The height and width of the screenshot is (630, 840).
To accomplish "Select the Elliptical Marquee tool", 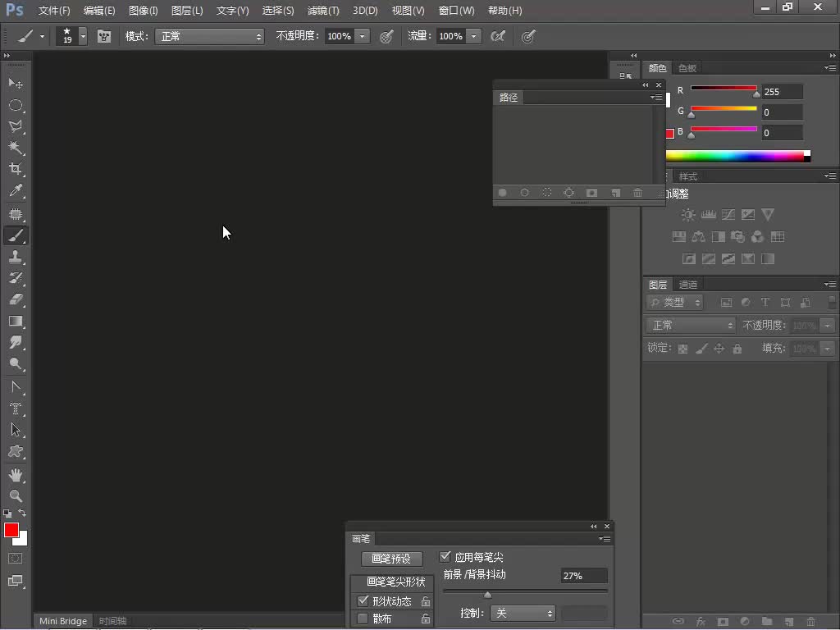I will pyautogui.click(x=16, y=105).
